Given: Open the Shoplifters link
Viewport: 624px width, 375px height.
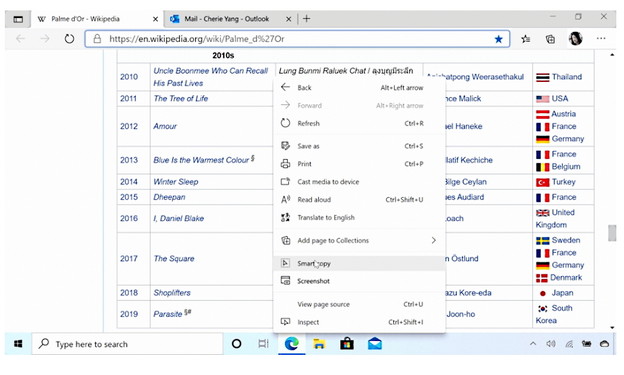Looking at the screenshot, I should coord(172,293).
